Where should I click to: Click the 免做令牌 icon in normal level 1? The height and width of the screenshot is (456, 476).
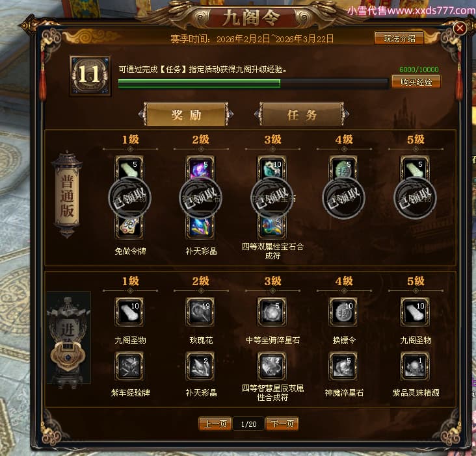[129, 227]
